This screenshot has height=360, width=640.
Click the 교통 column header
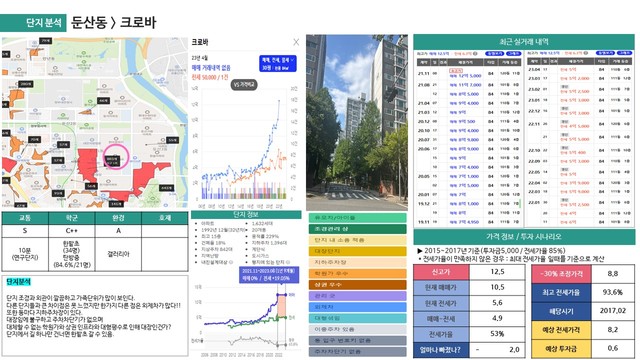point(25,218)
